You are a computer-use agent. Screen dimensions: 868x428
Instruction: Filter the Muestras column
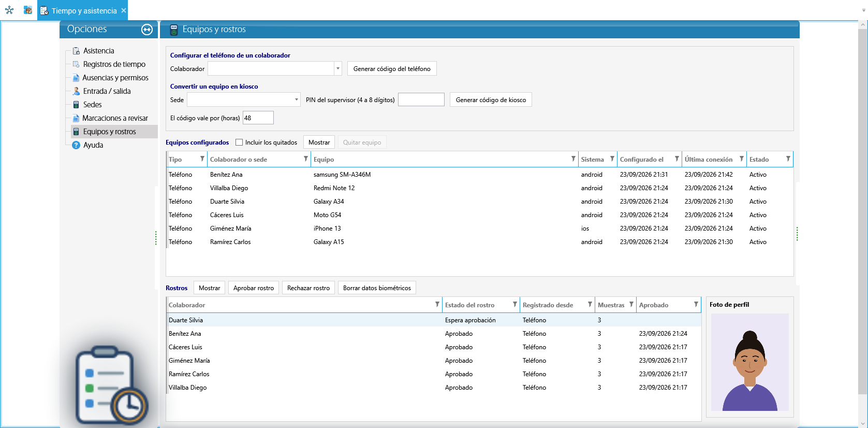coord(631,305)
